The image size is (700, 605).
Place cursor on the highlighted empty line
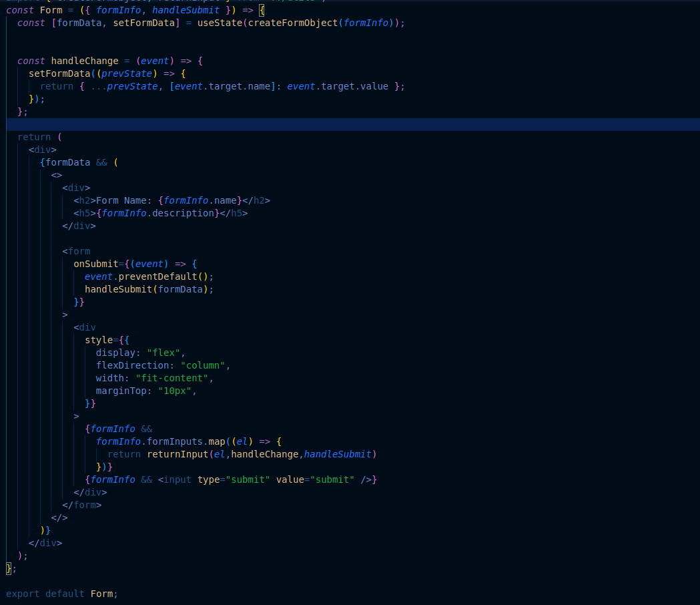(x=353, y=125)
